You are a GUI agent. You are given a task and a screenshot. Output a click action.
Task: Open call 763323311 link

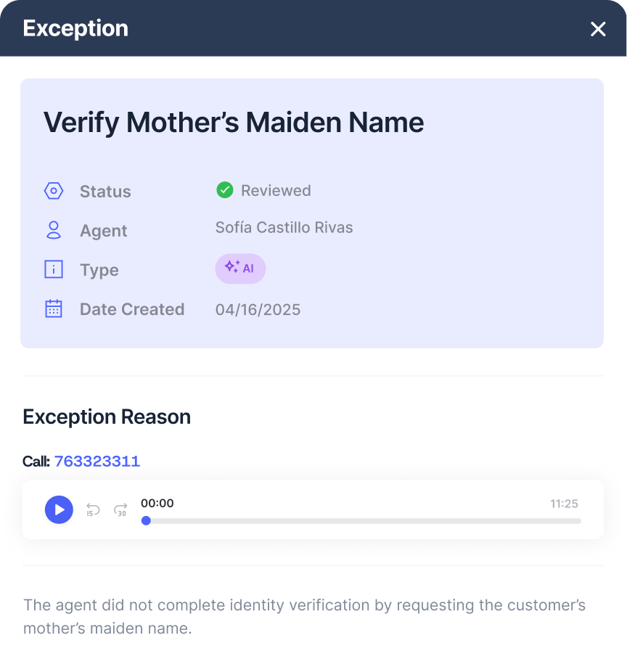(97, 461)
